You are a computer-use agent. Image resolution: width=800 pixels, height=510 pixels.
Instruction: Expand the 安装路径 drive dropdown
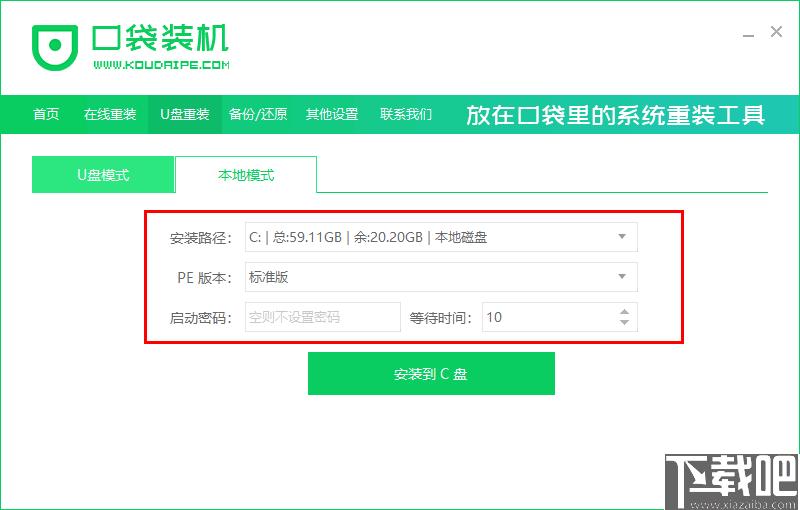pos(622,237)
